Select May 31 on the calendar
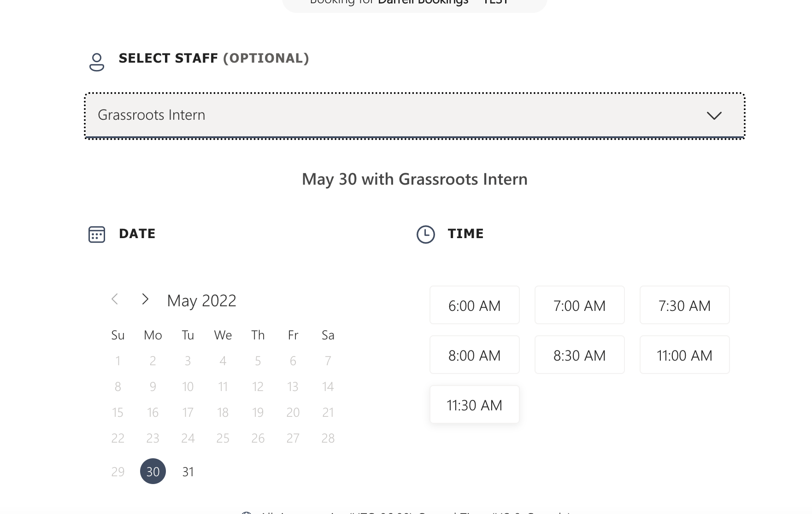The width and height of the screenshot is (812, 514). [x=188, y=472]
